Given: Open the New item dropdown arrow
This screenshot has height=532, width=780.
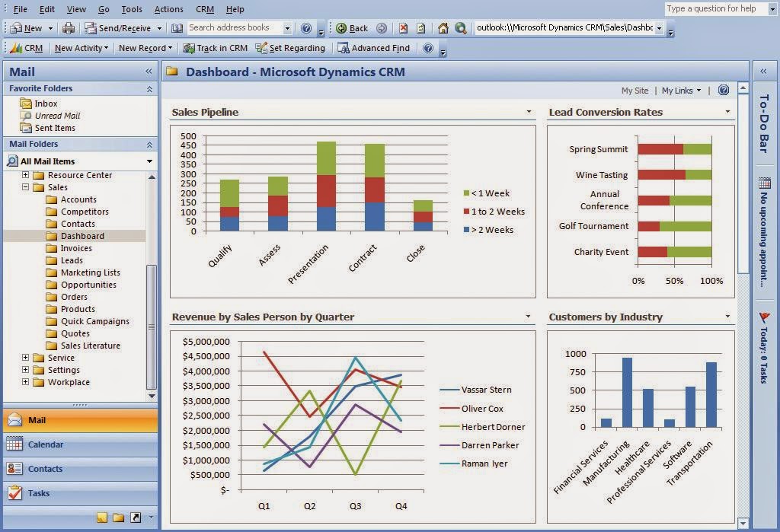Looking at the screenshot, I should click(50, 28).
